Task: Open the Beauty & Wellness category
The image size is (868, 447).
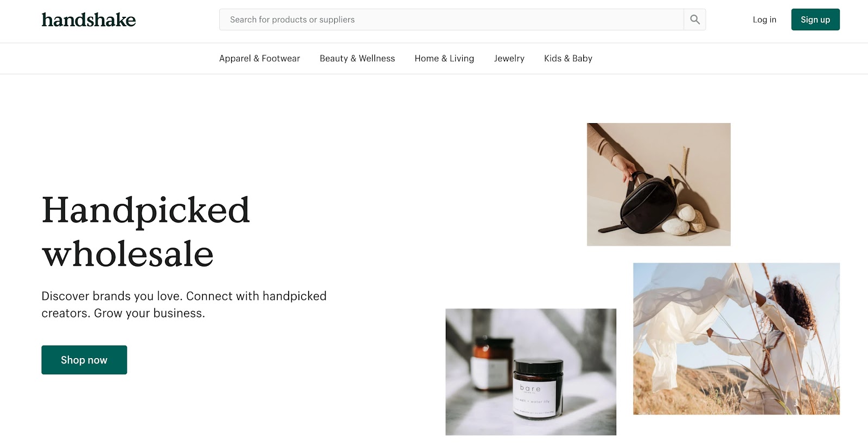Action: click(x=358, y=59)
